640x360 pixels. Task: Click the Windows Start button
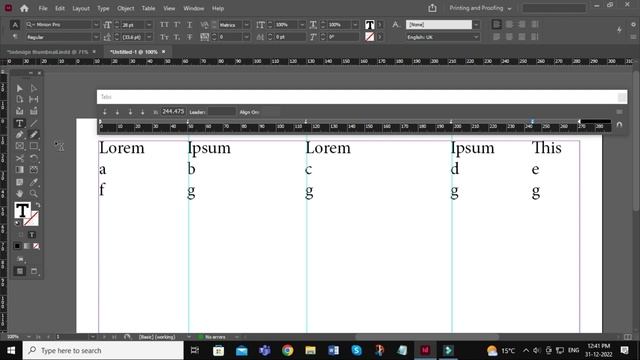11,350
